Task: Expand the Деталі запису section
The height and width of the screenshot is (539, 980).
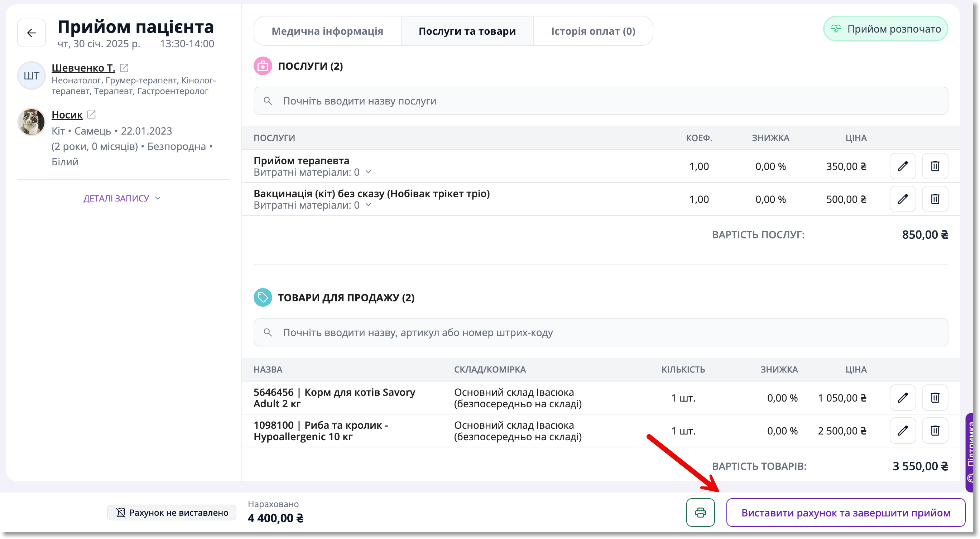Action: click(122, 198)
